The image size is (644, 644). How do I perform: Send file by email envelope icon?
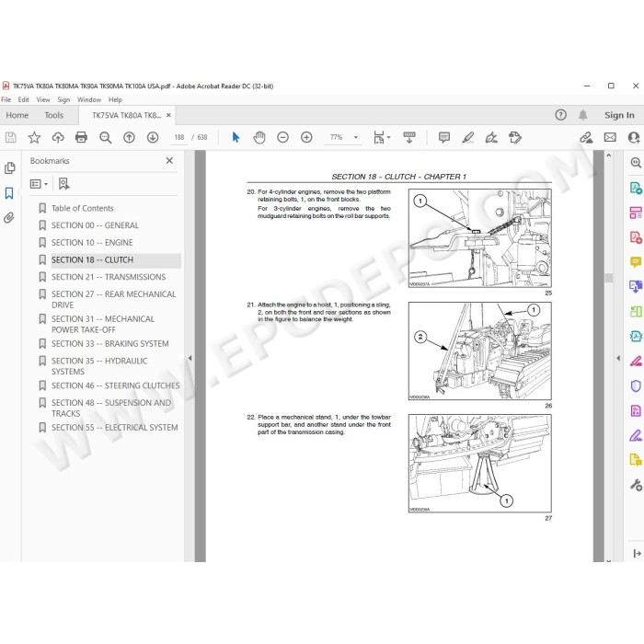pos(610,137)
